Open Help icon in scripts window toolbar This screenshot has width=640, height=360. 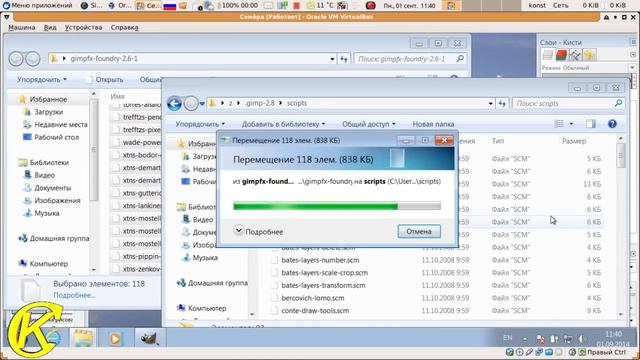pos(612,124)
